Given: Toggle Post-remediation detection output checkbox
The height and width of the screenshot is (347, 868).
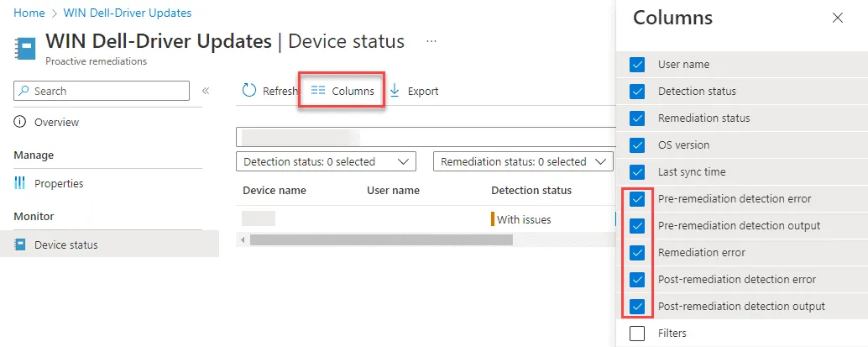Looking at the screenshot, I should 637,306.
